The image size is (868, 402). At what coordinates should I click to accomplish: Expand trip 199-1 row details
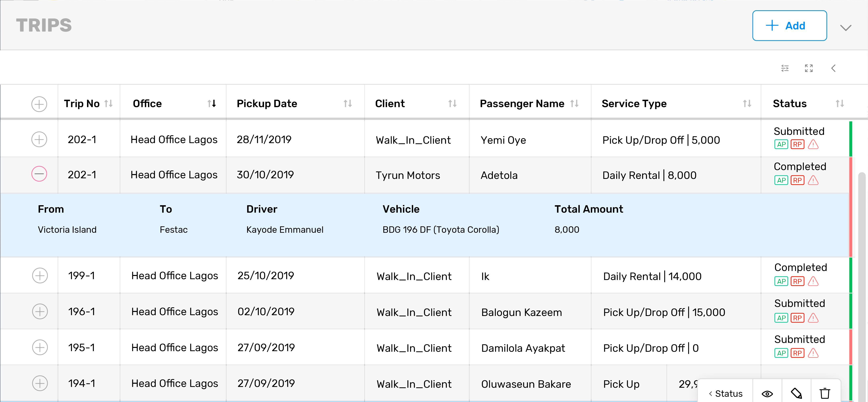point(40,276)
